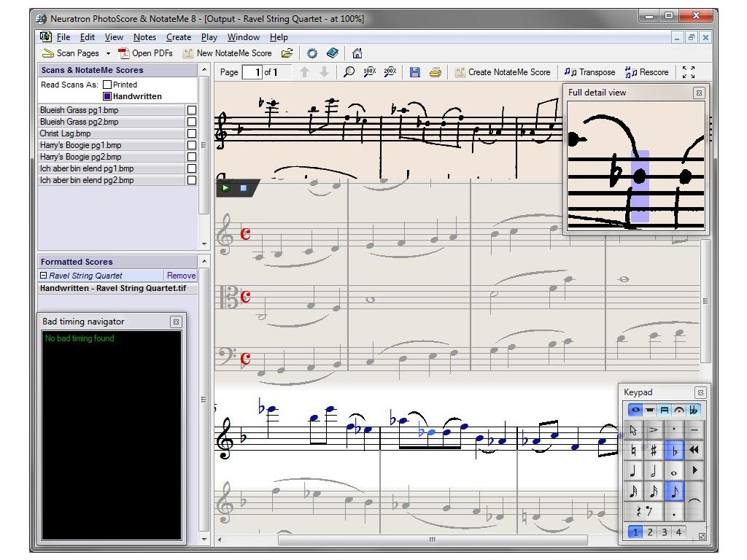This screenshot has width=747, height=560.
Task: Open the Scan Pages dropdown arrow
Action: 108,53
